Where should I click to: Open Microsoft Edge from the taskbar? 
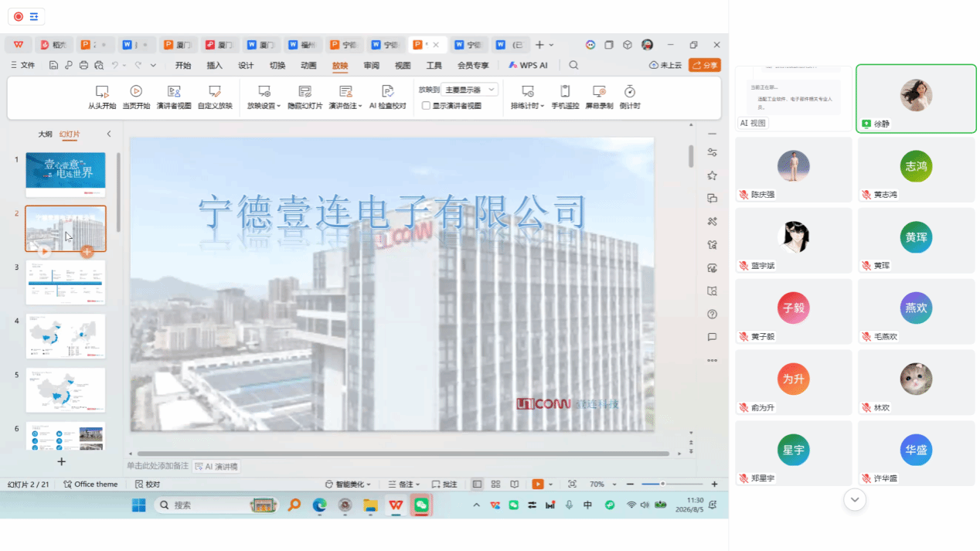319,505
